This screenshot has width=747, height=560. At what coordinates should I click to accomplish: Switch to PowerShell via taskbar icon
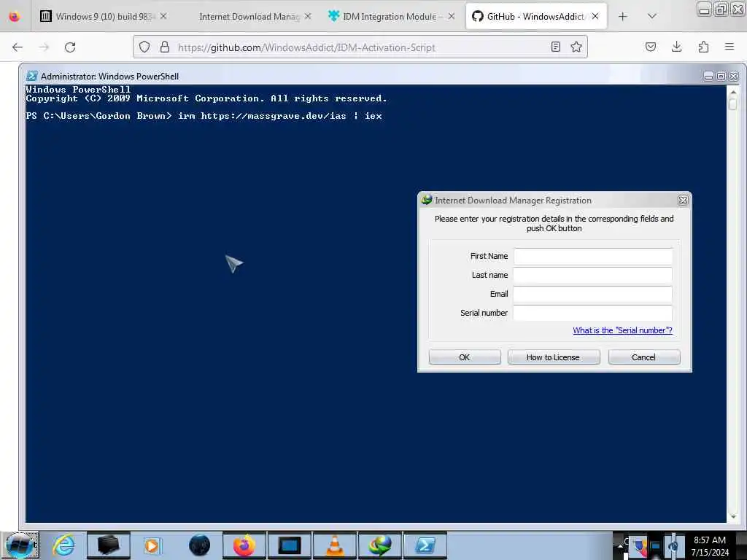coord(425,545)
